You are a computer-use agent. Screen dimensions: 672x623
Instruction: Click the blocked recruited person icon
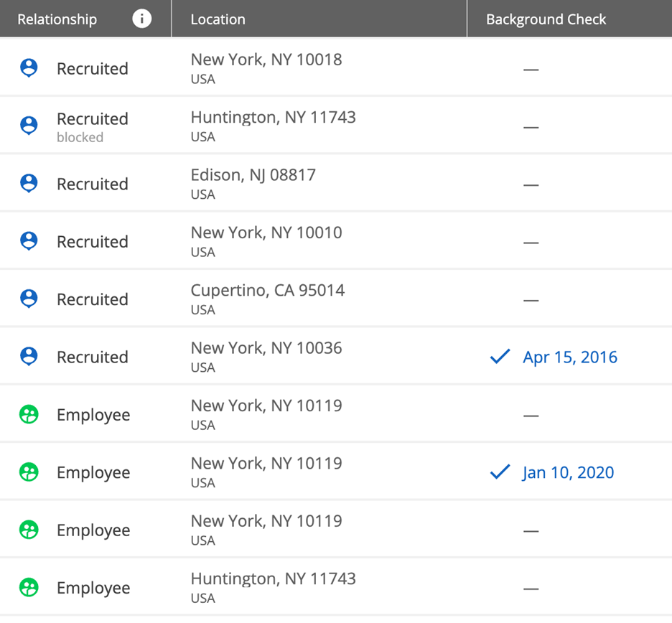pos(29,126)
